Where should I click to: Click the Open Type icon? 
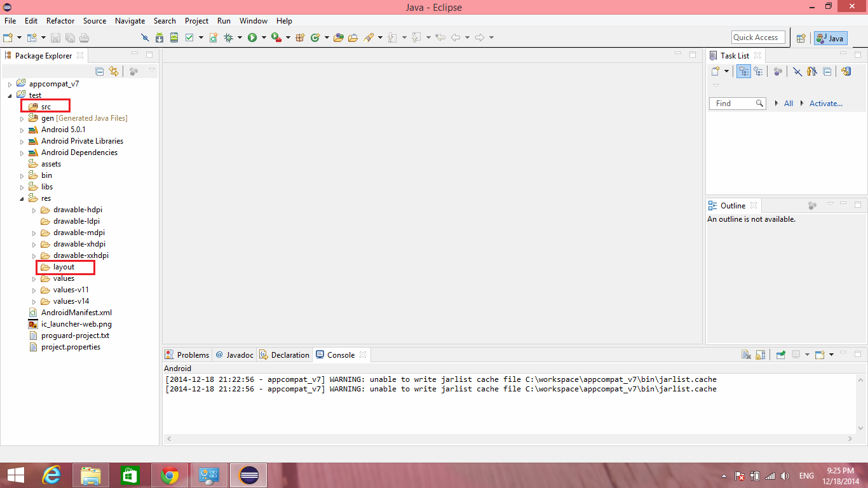pyautogui.click(x=339, y=37)
